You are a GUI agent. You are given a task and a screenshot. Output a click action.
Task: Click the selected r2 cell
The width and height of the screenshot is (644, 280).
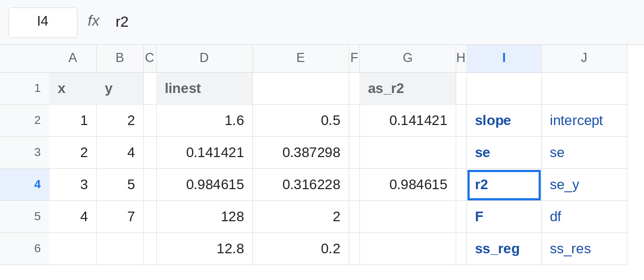click(x=504, y=184)
